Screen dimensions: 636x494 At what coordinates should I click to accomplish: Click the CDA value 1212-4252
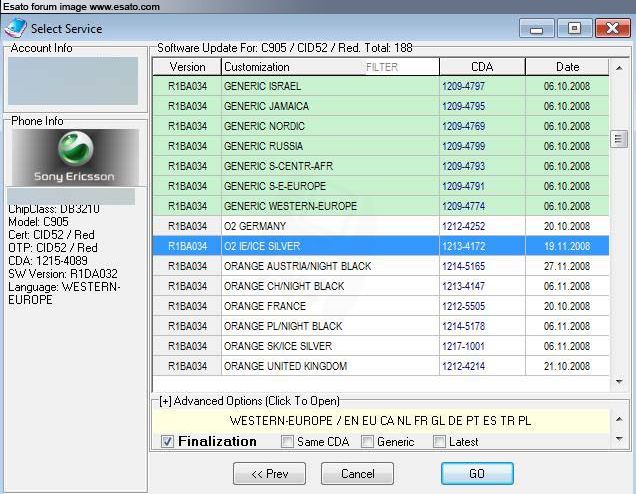pyautogui.click(x=463, y=226)
